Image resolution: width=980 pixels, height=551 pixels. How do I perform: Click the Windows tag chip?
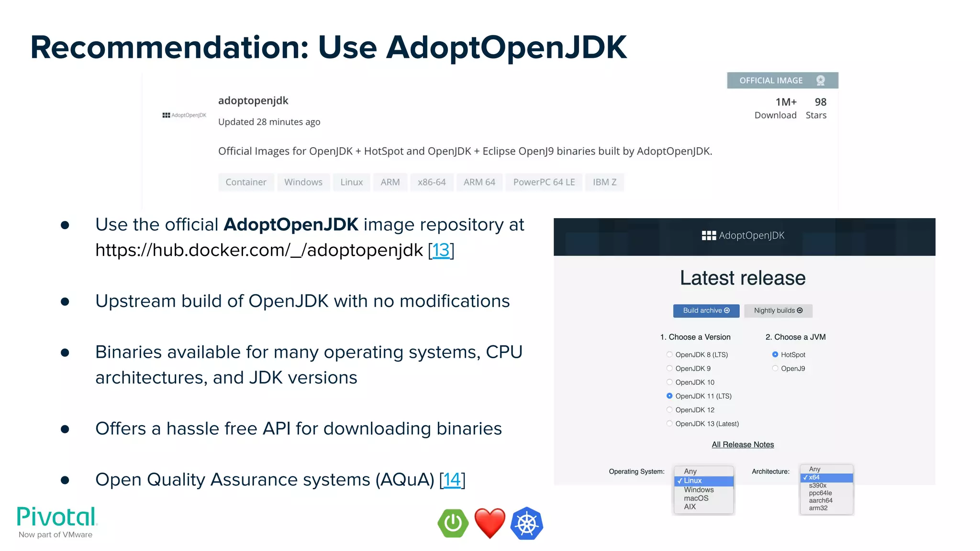[x=303, y=182]
